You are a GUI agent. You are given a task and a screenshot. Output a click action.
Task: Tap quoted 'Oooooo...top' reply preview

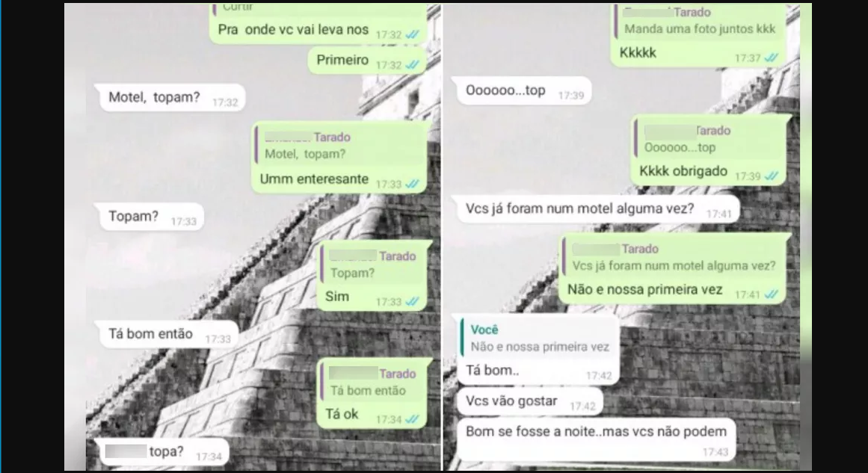709,140
